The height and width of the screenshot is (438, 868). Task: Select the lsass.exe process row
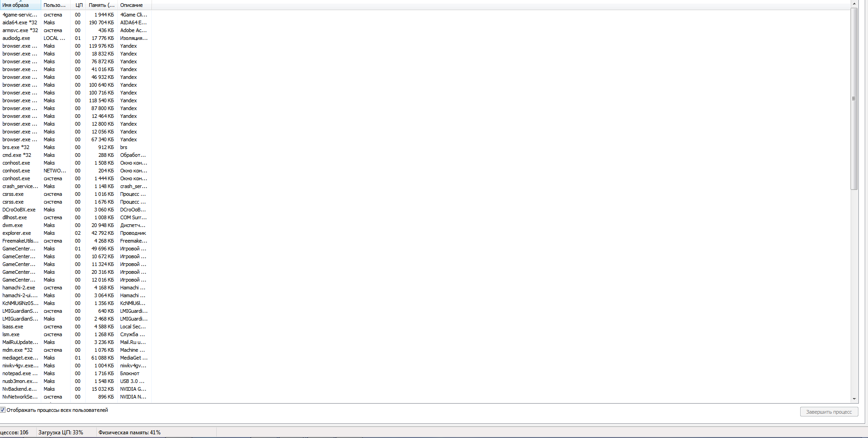pos(76,327)
